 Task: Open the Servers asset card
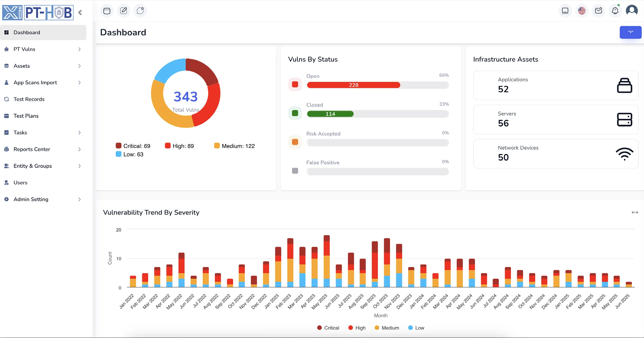[x=555, y=120]
